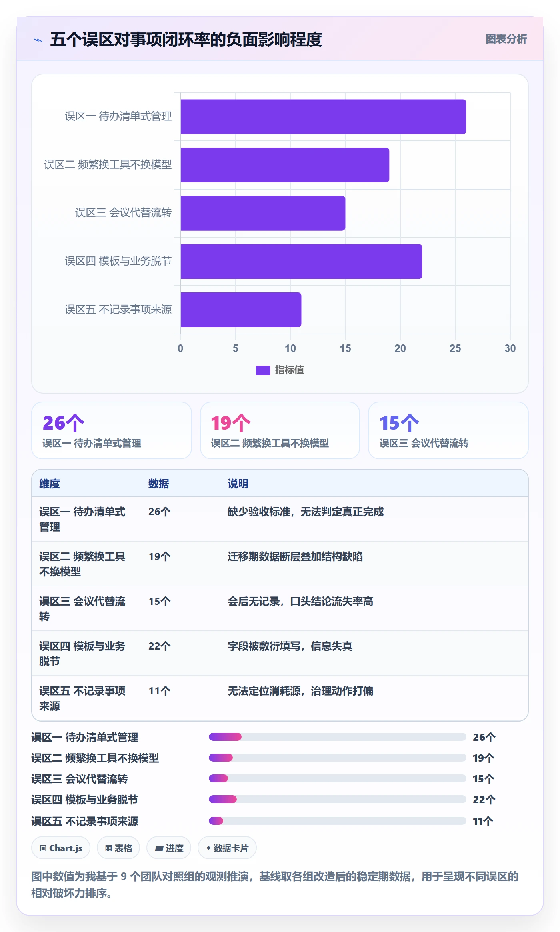The image size is (560, 932).
Task: Select the Chart.js chip
Action: tap(61, 848)
